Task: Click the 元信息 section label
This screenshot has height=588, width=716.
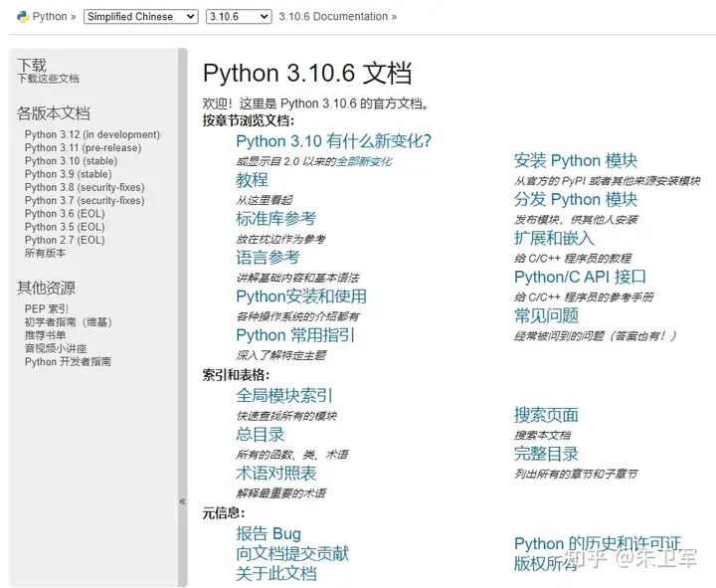Action: 224,513
